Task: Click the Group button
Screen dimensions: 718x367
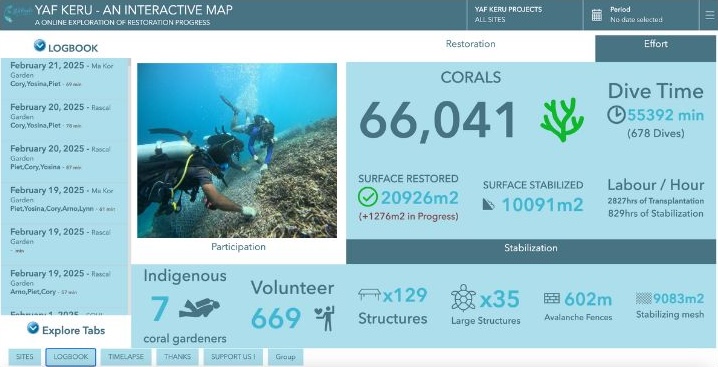Action: (x=286, y=357)
